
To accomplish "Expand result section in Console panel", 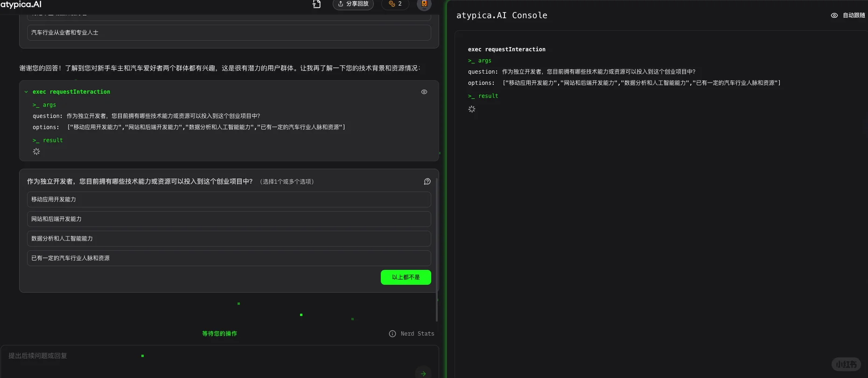I will click(x=483, y=96).
